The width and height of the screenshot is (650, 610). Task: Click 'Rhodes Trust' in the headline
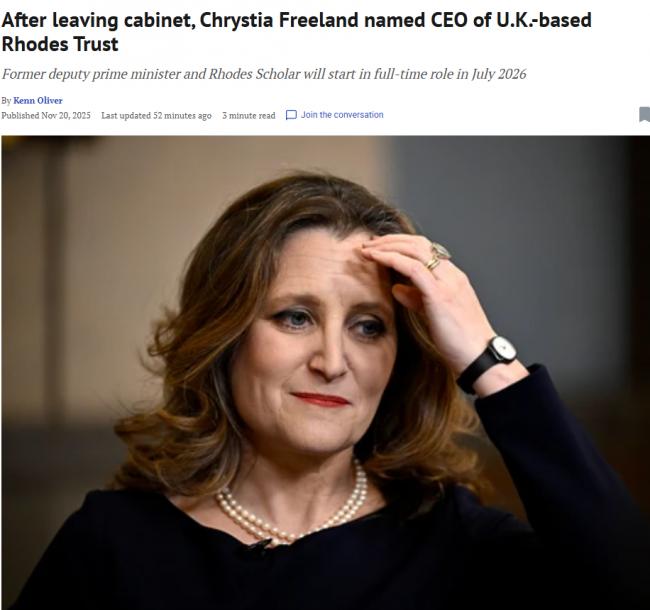(x=60, y=44)
